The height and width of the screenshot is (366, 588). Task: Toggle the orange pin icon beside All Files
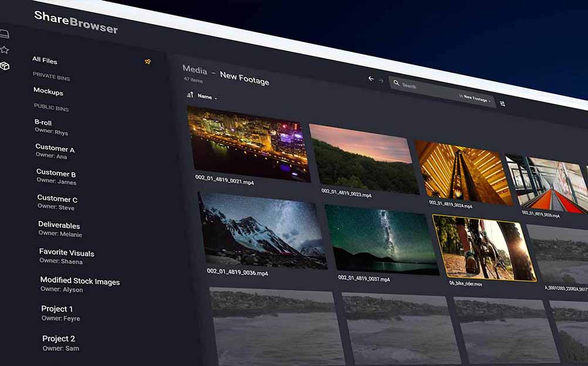pos(148,62)
